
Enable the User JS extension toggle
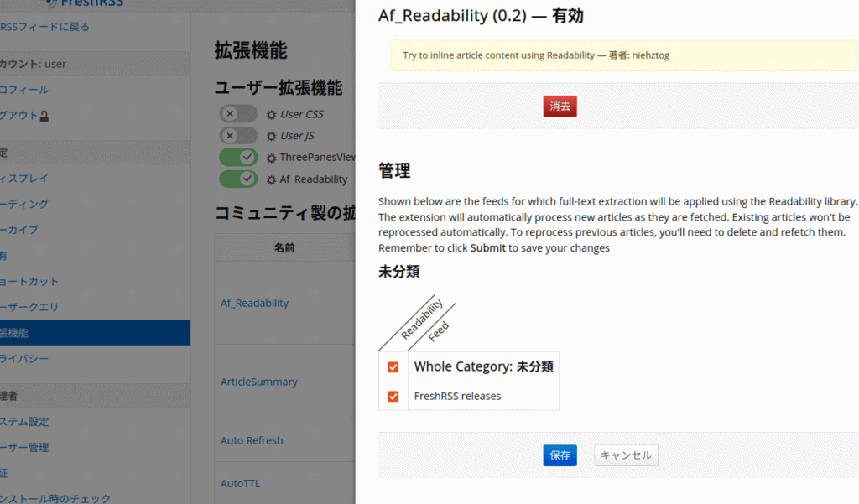click(x=239, y=136)
